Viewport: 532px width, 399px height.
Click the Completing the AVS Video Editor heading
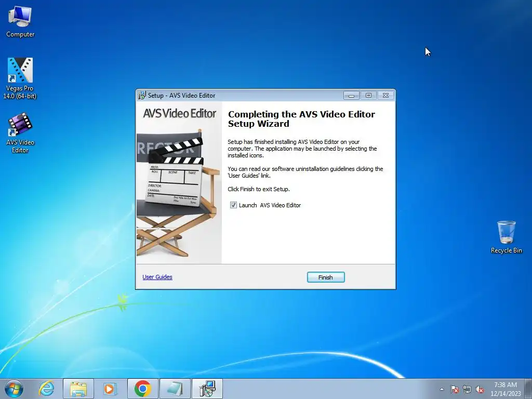(301, 119)
